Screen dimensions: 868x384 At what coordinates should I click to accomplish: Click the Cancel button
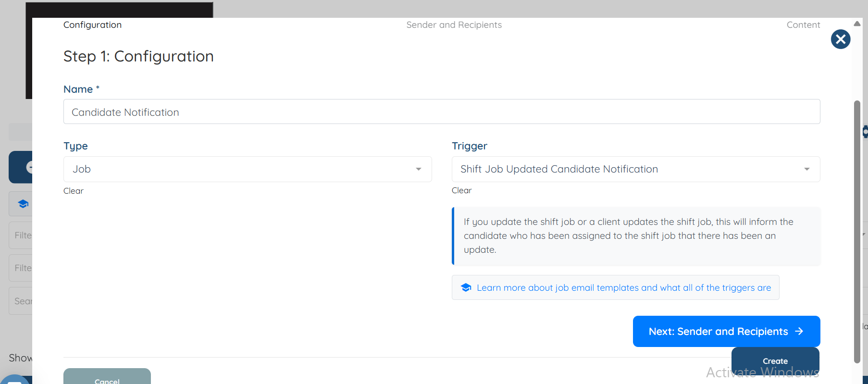tap(107, 378)
